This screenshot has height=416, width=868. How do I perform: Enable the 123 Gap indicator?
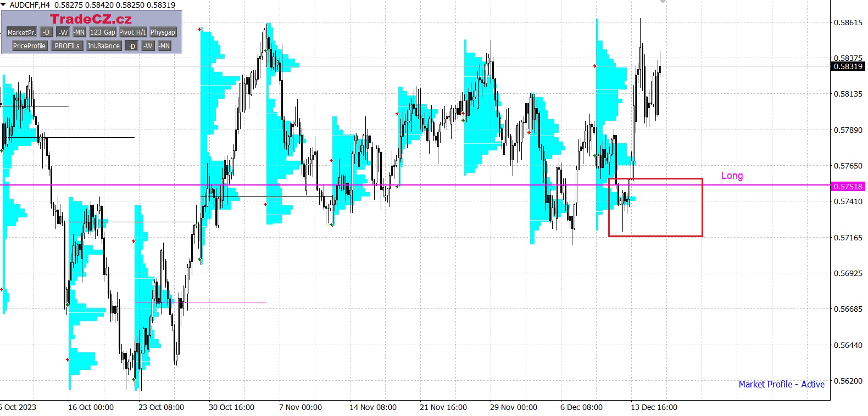pyautogui.click(x=103, y=32)
